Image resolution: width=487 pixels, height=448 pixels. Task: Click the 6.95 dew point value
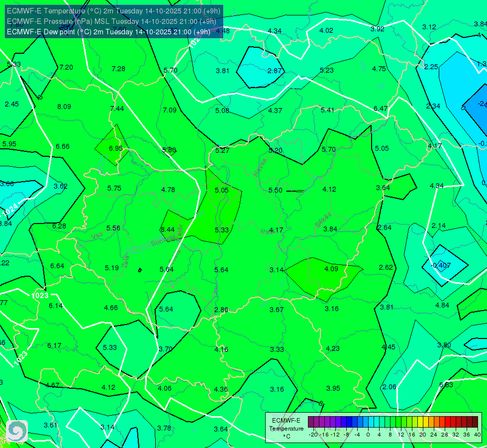pyautogui.click(x=116, y=149)
